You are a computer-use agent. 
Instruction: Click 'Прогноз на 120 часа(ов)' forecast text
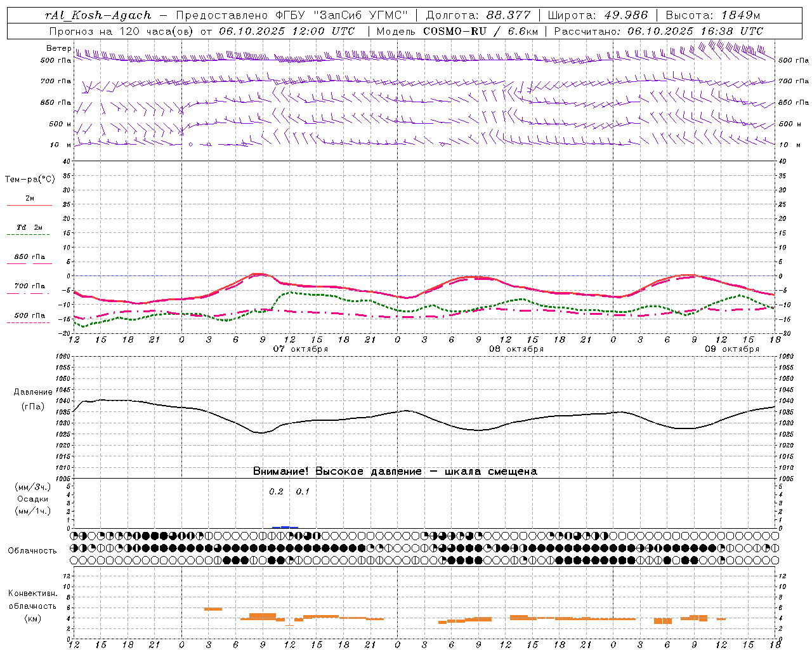122,31
